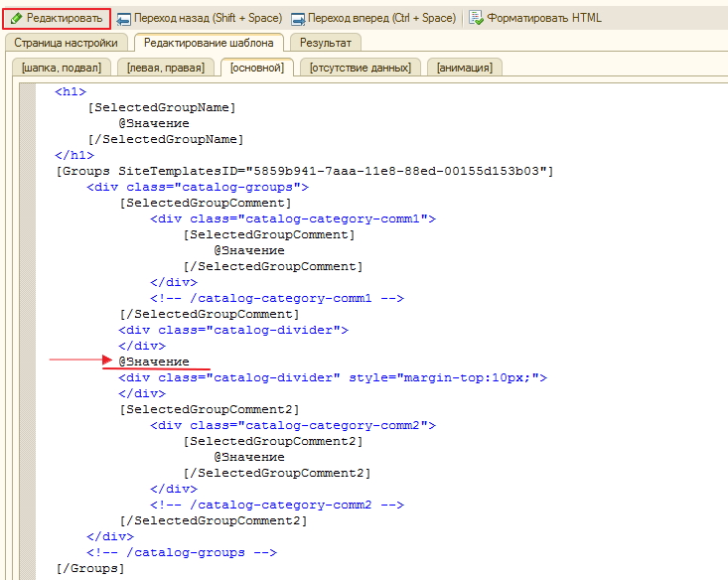Select the [основной] sub-tab
This screenshot has width=728, height=580.
pos(257,68)
